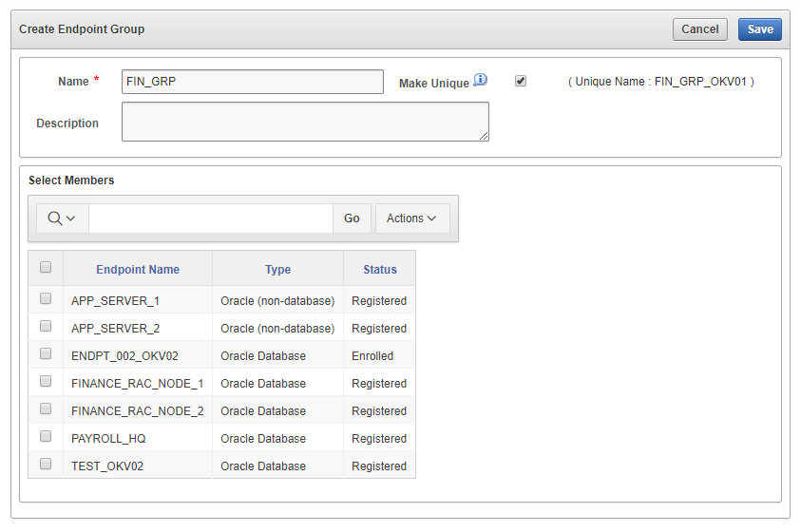Tick the PAYROLL_HQ endpoint checkbox
This screenshot has height=532, width=801.
coord(46,436)
